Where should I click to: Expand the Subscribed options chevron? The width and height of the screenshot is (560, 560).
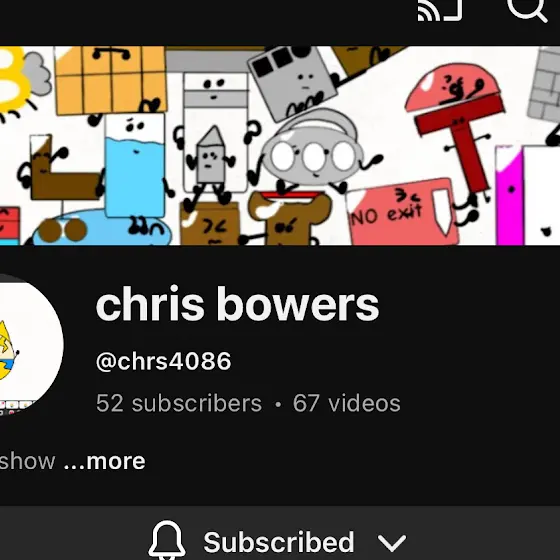click(392, 543)
